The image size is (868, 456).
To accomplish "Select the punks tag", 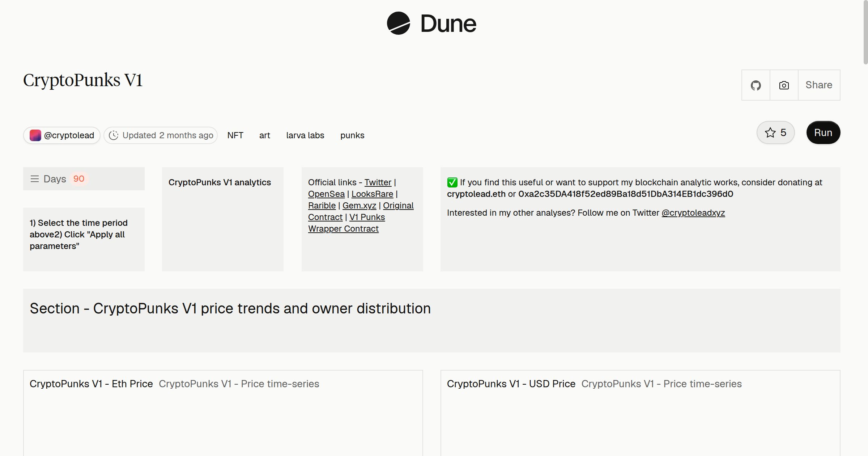I will pyautogui.click(x=352, y=135).
